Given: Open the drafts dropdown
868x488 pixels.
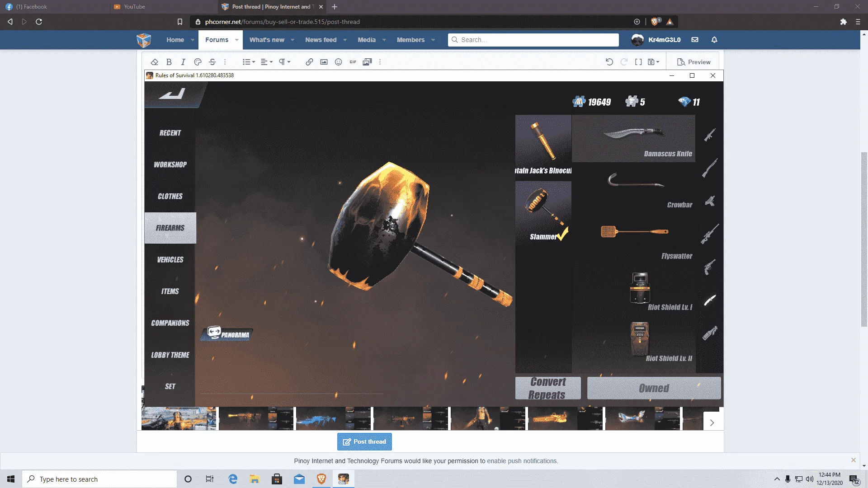Looking at the screenshot, I should (x=654, y=62).
